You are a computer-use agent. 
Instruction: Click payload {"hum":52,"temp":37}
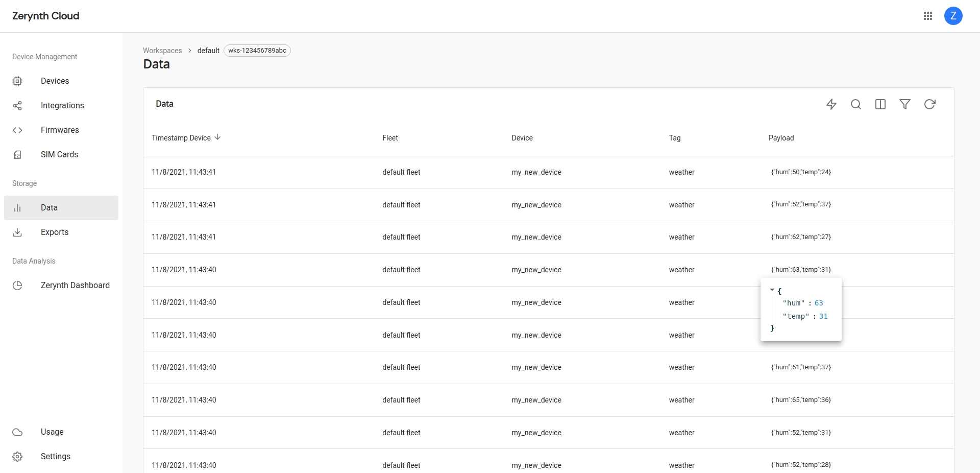pyautogui.click(x=801, y=204)
